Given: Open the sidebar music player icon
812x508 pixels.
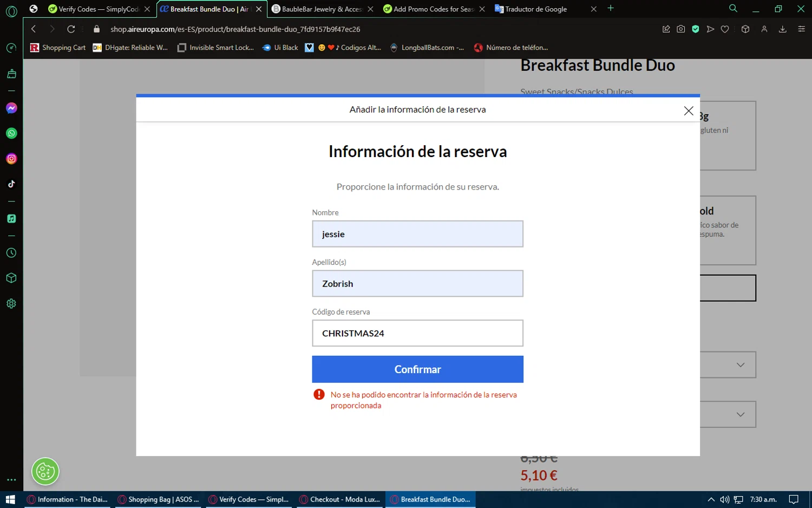Looking at the screenshot, I should (11, 219).
